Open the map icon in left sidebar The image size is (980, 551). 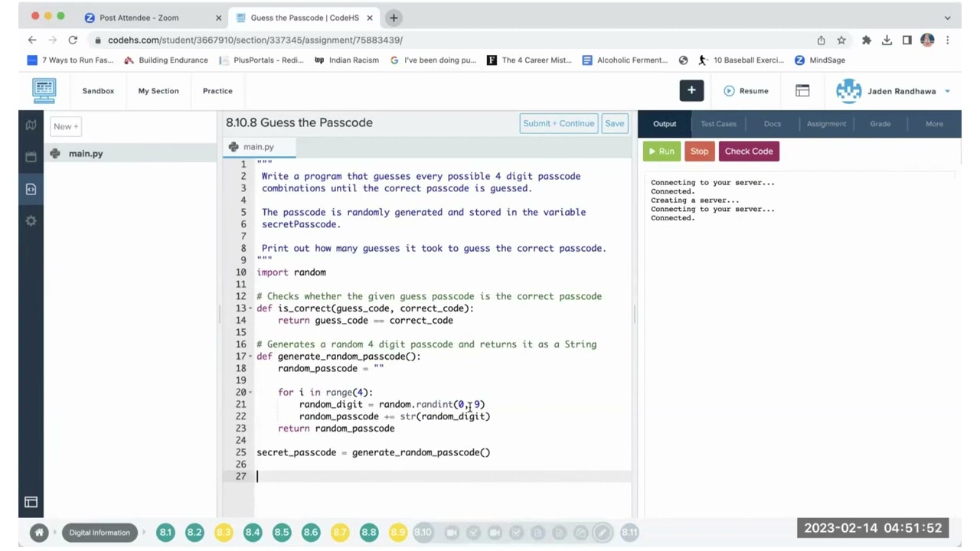pyautogui.click(x=31, y=125)
